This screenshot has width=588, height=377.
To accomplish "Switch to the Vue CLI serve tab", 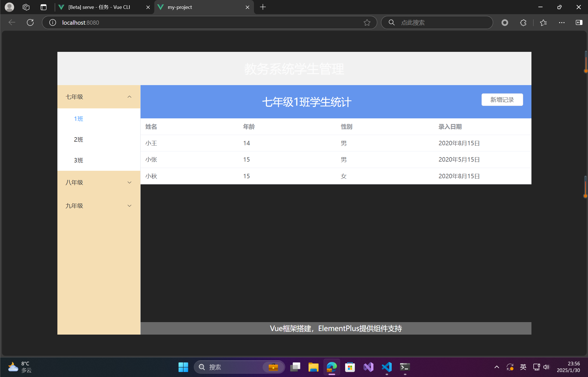I will click(x=99, y=7).
